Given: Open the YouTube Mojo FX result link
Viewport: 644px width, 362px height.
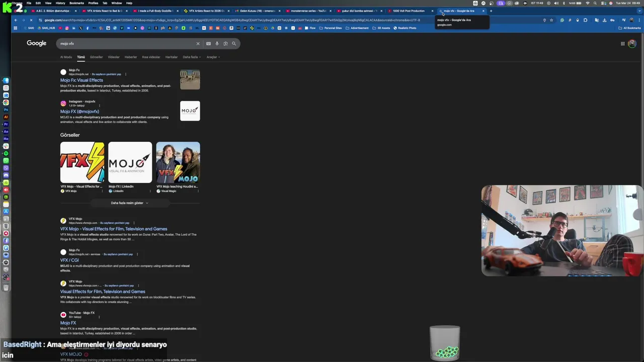Looking at the screenshot, I should coord(68,323).
